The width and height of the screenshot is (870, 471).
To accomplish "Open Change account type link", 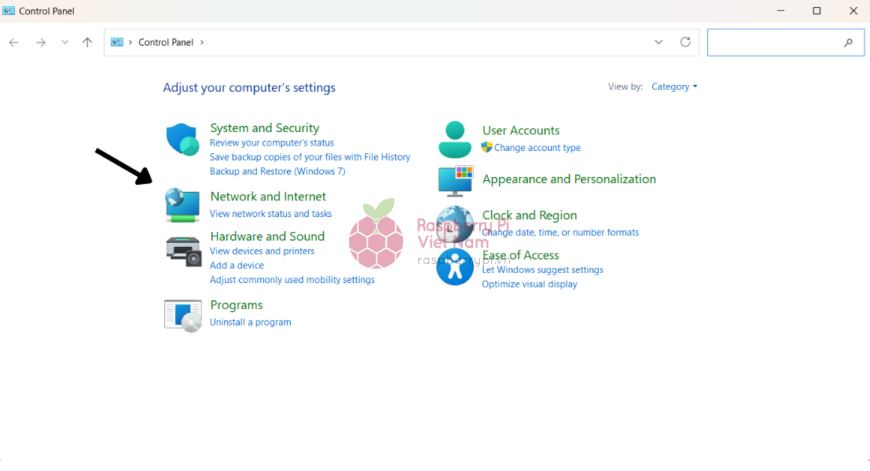I will click(x=537, y=148).
